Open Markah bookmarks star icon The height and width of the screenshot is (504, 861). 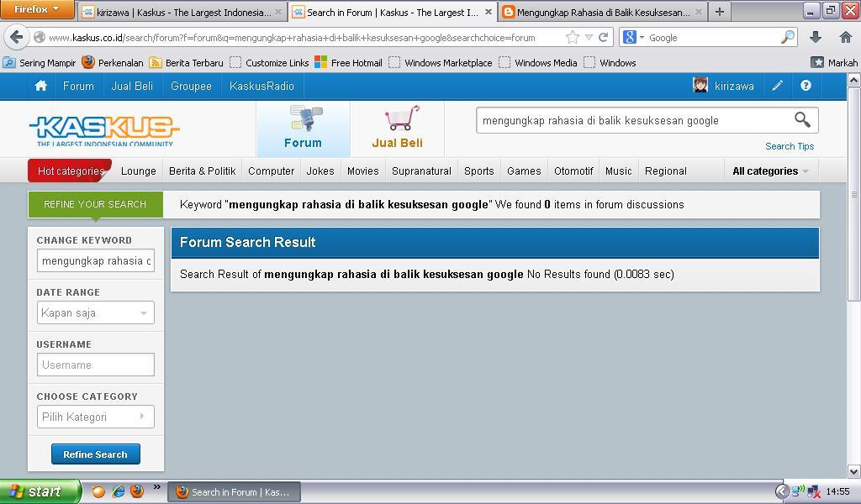click(817, 62)
